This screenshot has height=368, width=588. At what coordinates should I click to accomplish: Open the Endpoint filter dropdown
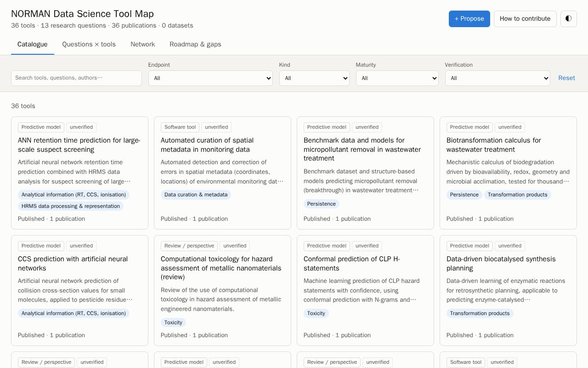(x=210, y=78)
